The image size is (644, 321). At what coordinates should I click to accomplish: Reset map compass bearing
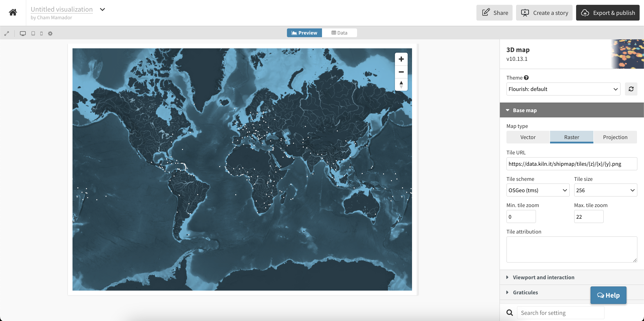(x=401, y=84)
